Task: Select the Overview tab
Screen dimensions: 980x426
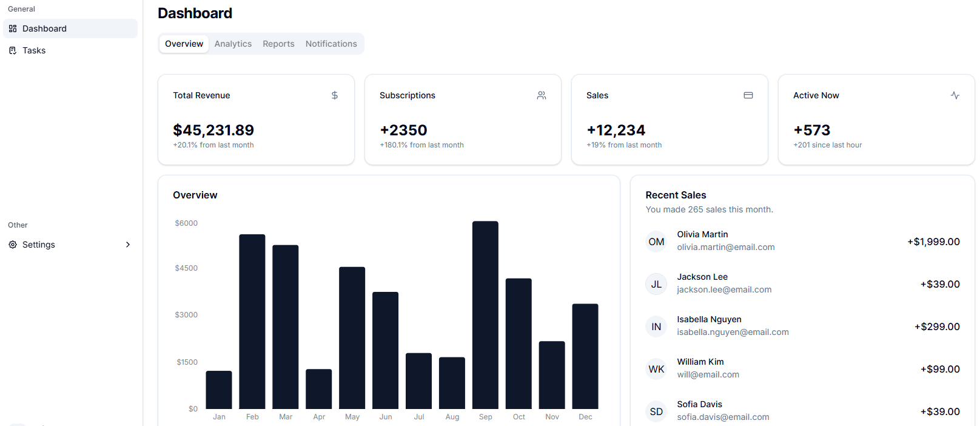Action: (x=184, y=44)
